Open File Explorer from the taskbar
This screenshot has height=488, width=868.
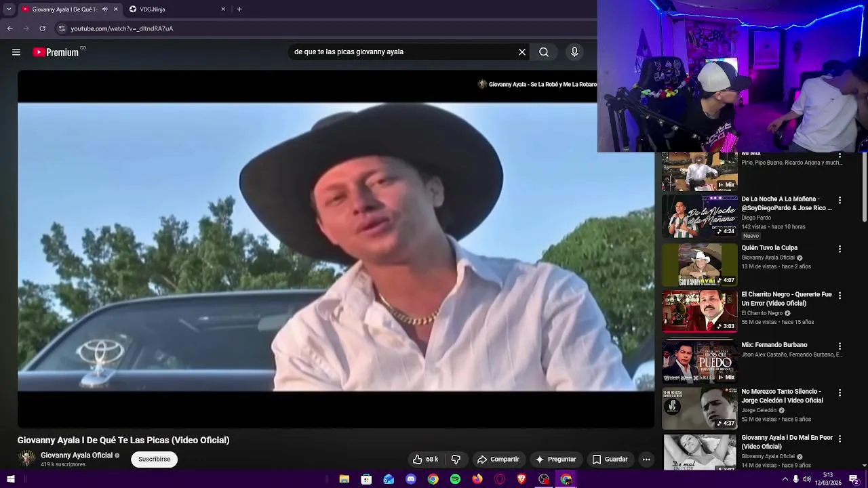click(x=344, y=479)
